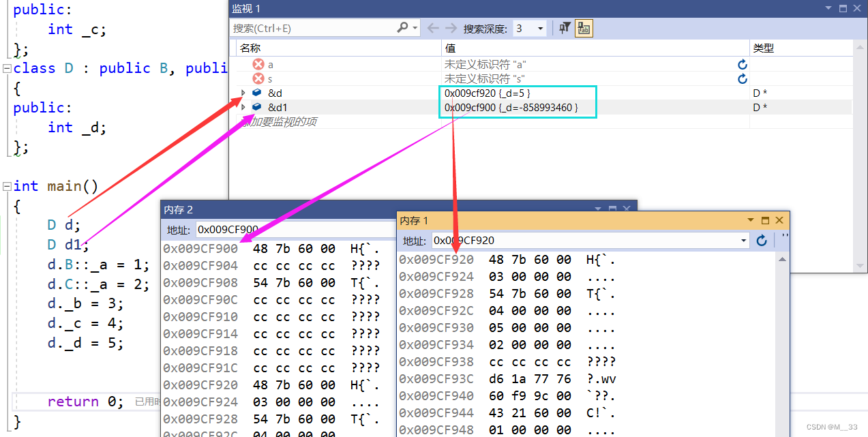Click the search magnifier icon in Watch 1
This screenshot has height=437, width=868.
tap(402, 28)
